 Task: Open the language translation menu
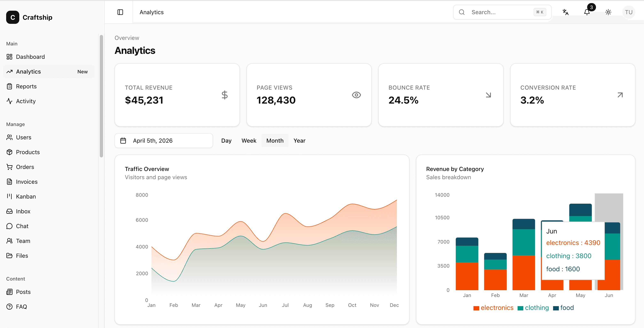coord(565,12)
